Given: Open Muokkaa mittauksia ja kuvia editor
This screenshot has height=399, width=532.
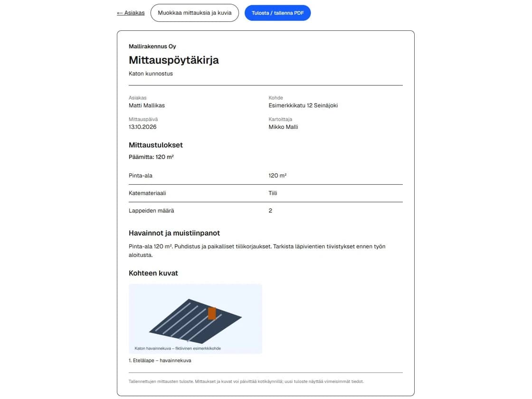Looking at the screenshot, I should (x=194, y=13).
